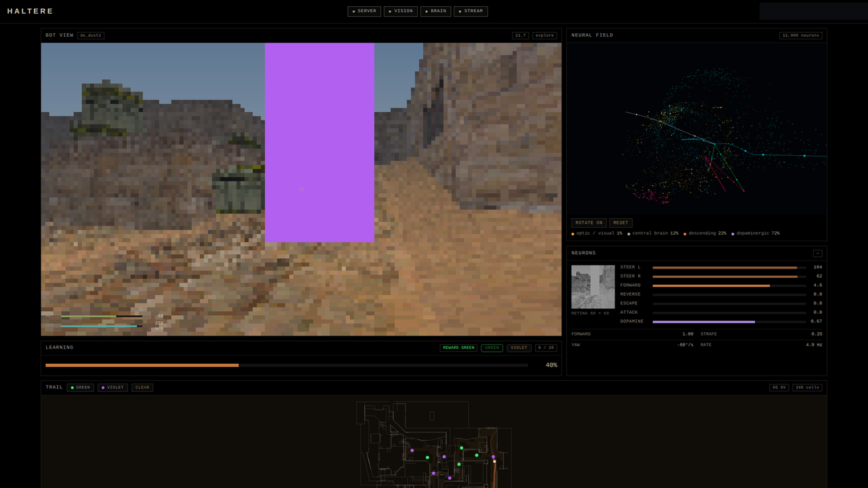Click the STEER R activity bar
The image size is (868, 488).
(730, 277)
